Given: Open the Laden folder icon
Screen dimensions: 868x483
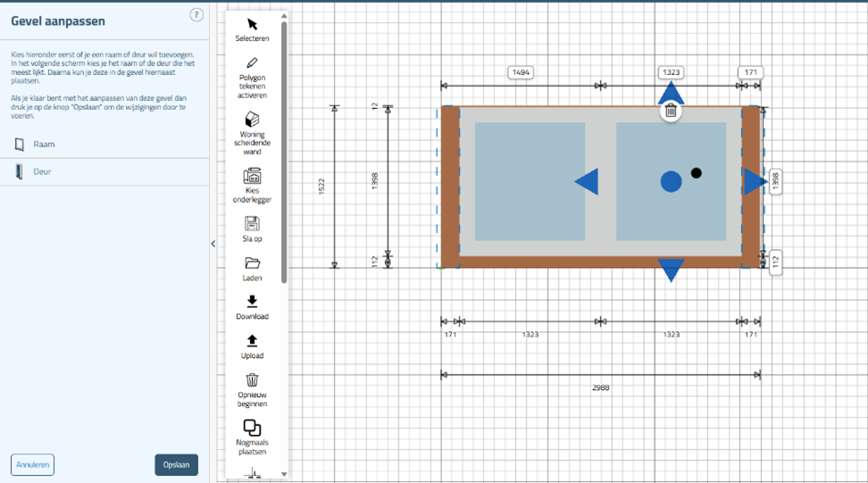Looking at the screenshot, I should (x=252, y=263).
